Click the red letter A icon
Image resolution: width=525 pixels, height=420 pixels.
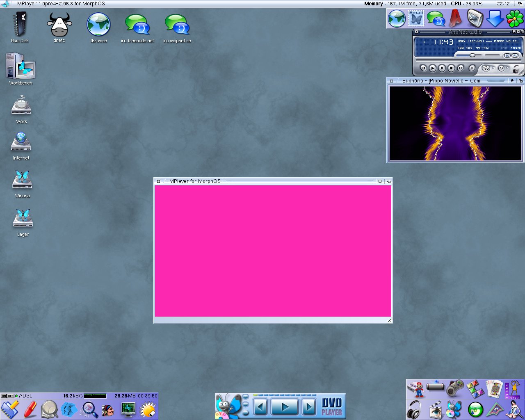[x=455, y=19]
